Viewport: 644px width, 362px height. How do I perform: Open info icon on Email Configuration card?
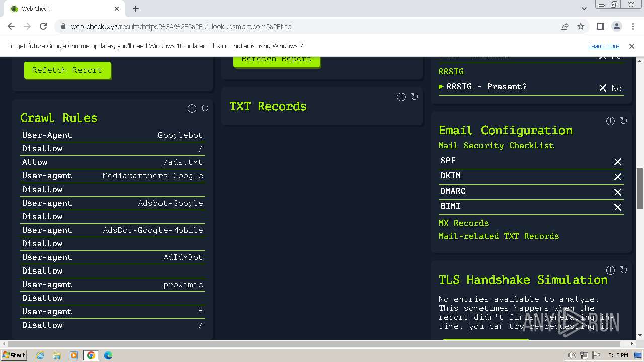(610, 121)
